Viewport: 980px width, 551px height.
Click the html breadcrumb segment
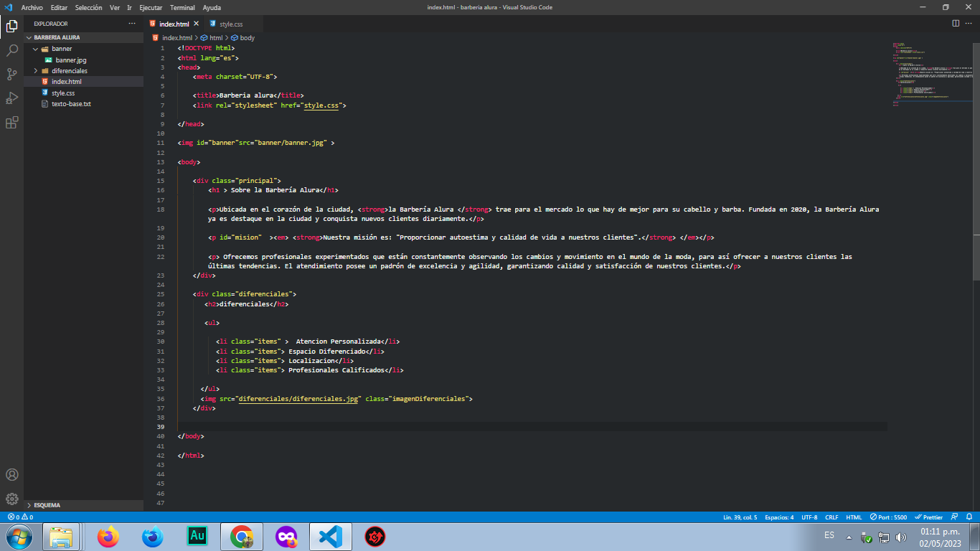[x=212, y=37]
